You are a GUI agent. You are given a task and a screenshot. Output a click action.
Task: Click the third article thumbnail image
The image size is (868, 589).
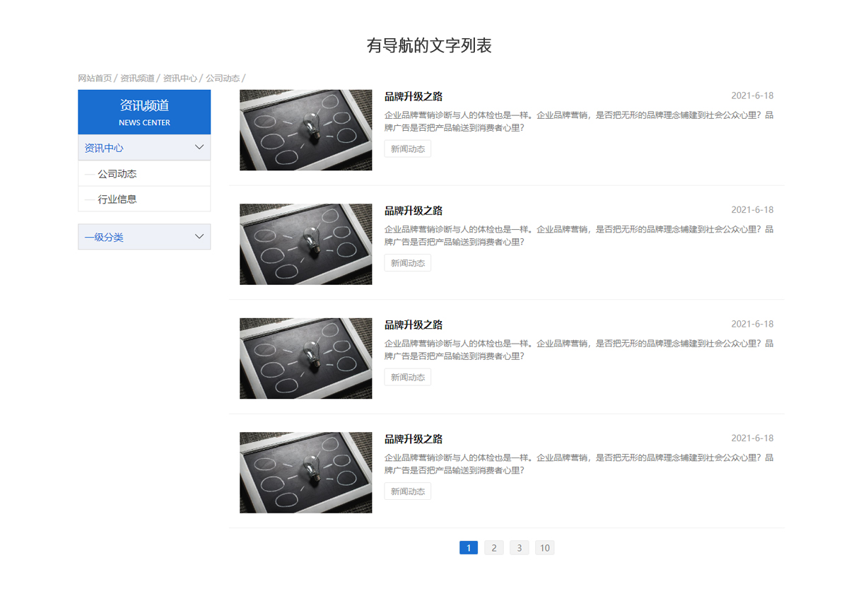coord(305,358)
